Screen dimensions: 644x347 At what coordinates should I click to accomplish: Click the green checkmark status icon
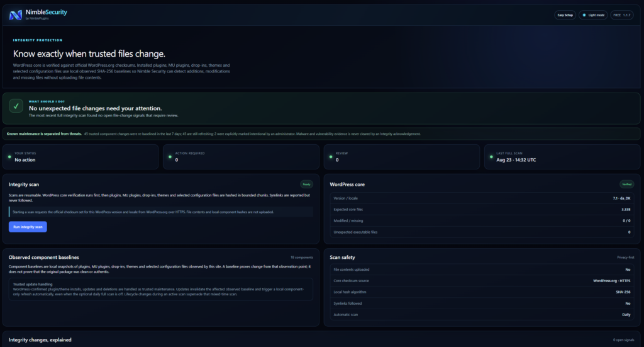pyautogui.click(x=16, y=106)
